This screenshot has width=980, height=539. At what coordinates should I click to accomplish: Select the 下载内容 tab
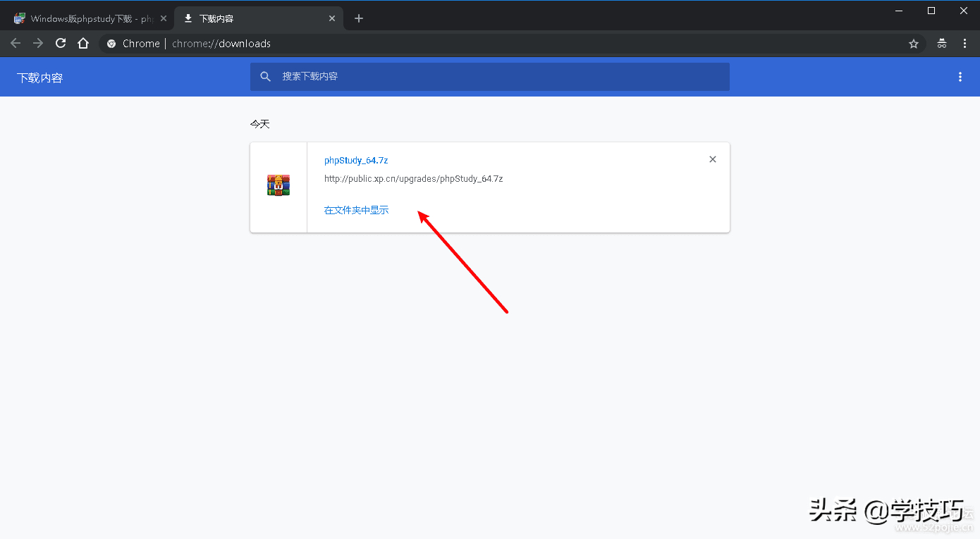[x=258, y=19]
